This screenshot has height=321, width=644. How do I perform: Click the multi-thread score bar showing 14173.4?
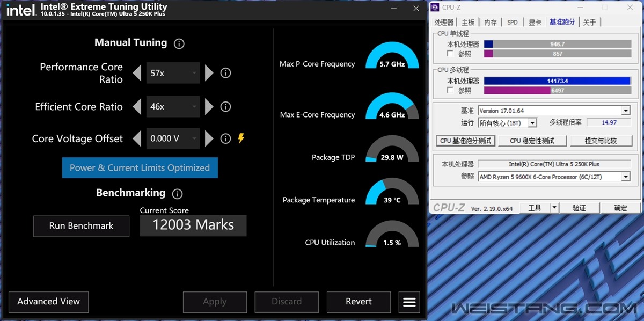tap(557, 81)
